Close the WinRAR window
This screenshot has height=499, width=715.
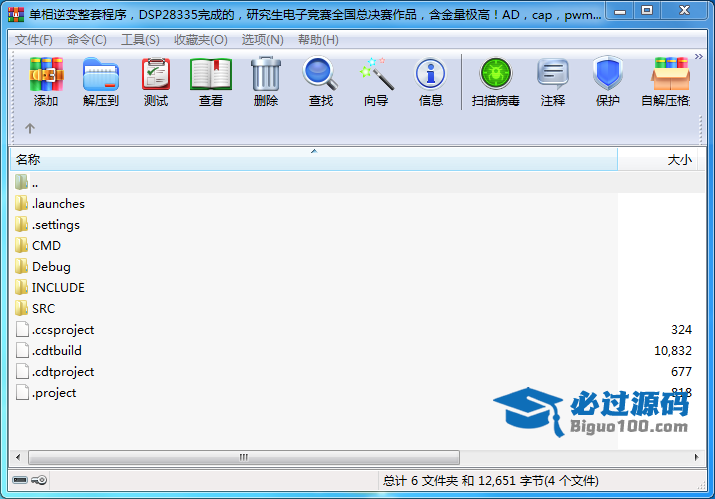coord(684,11)
